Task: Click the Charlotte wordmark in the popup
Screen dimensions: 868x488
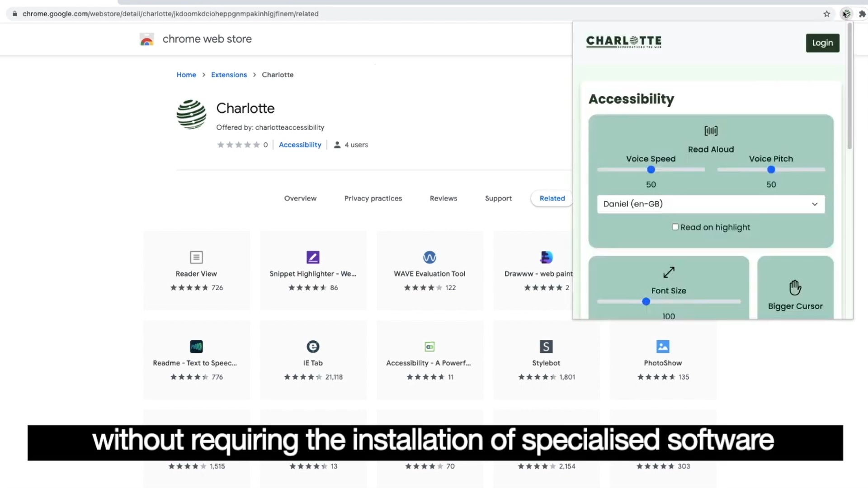Action: click(624, 42)
